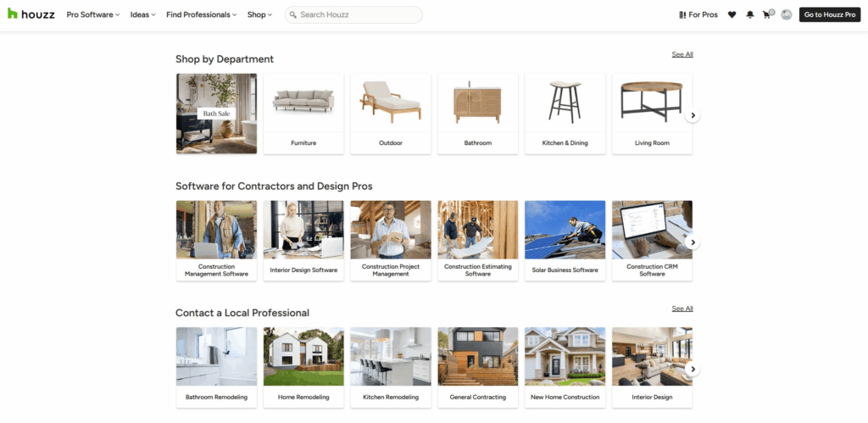This screenshot has height=423, width=868.
Task: Open the Shop menu in navigation
Action: click(x=259, y=14)
